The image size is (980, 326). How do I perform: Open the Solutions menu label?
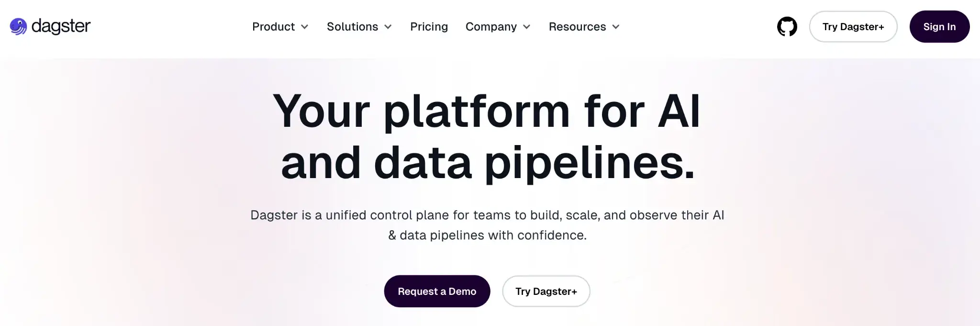(x=352, y=27)
